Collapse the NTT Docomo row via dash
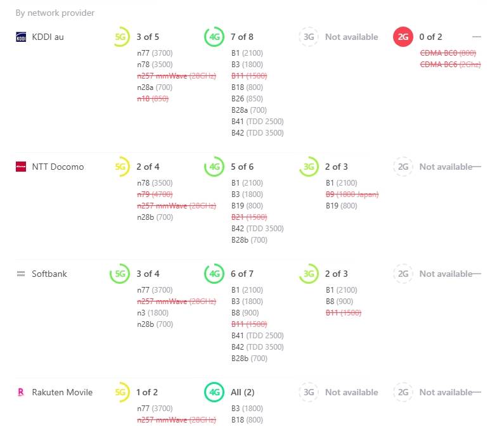The image size is (504, 439). (477, 167)
